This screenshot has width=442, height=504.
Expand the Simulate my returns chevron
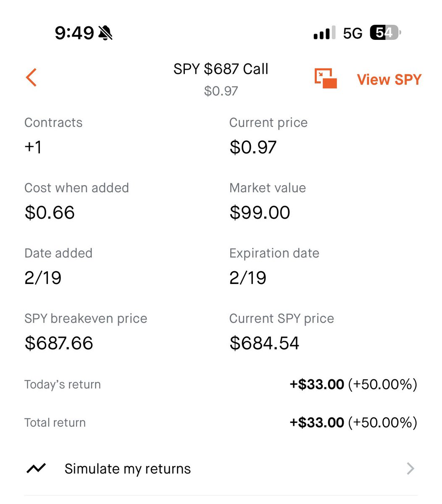[x=410, y=468]
